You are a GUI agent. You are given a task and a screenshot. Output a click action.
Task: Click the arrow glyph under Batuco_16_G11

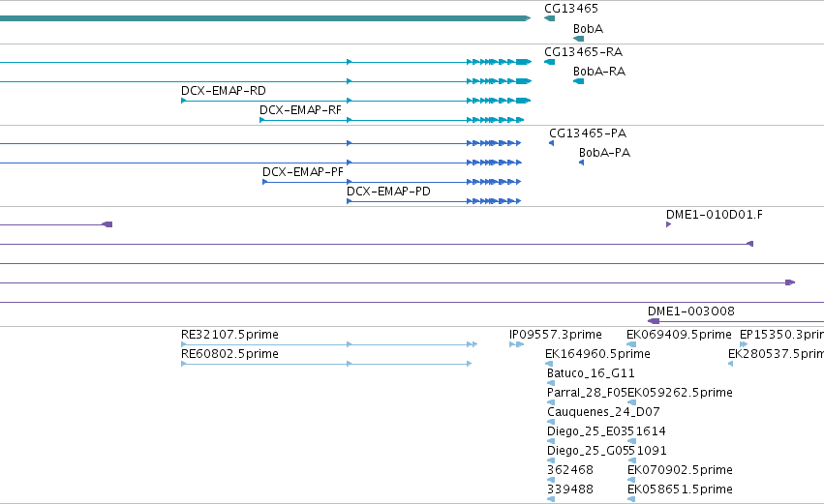551,383
